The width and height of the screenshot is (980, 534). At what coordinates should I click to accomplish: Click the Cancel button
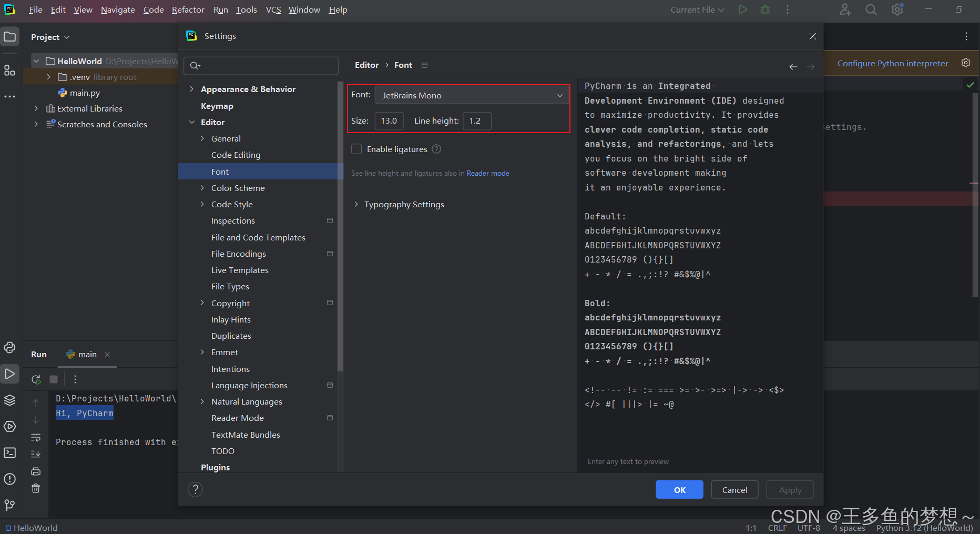[734, 490]
